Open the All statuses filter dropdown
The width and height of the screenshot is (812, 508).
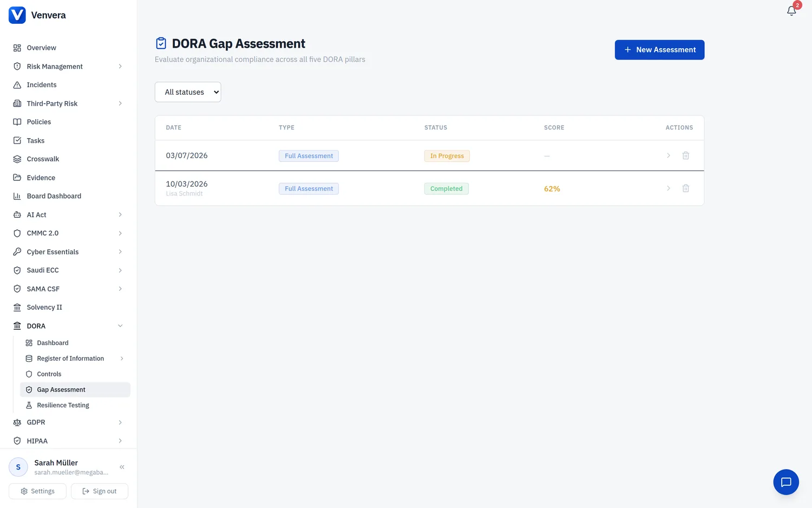pos(188,92)
